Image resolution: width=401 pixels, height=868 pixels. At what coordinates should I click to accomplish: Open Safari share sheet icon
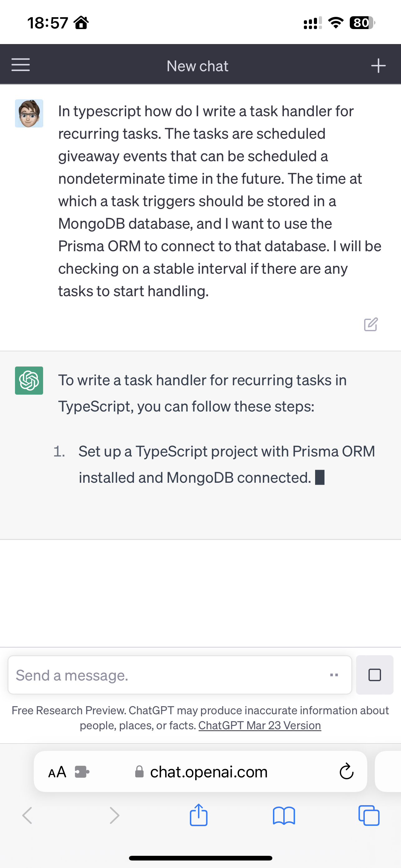tap(199, 815)
